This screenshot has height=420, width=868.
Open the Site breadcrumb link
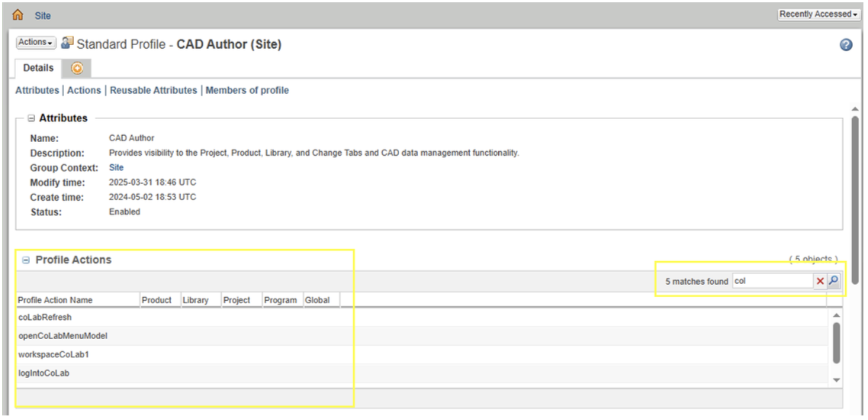pos(43,15)
